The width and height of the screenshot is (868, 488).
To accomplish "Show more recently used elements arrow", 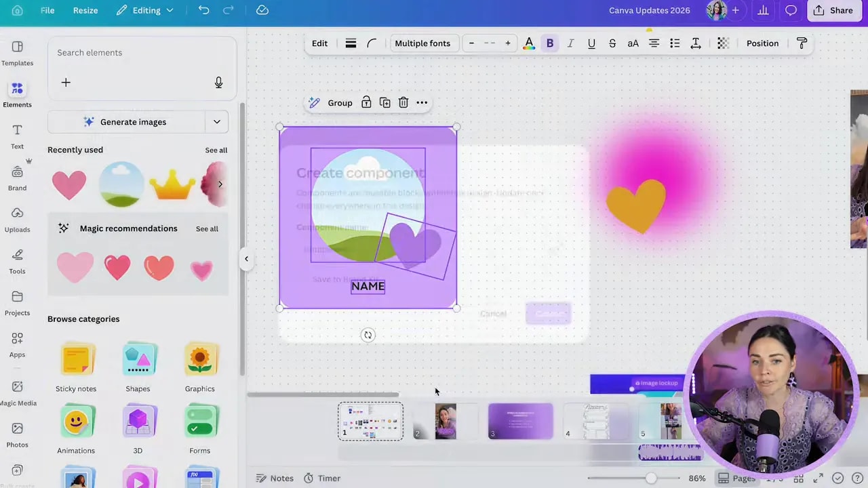I will (x=220, y=184).
